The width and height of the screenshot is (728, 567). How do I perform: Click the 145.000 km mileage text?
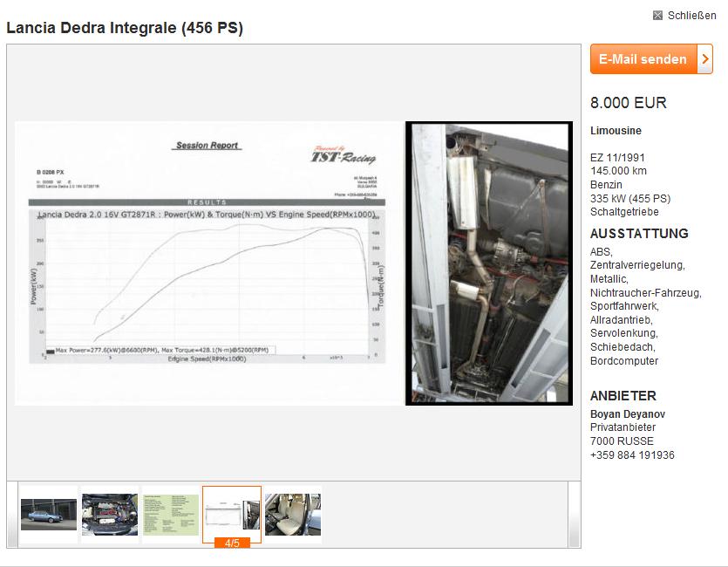(618, 171)
